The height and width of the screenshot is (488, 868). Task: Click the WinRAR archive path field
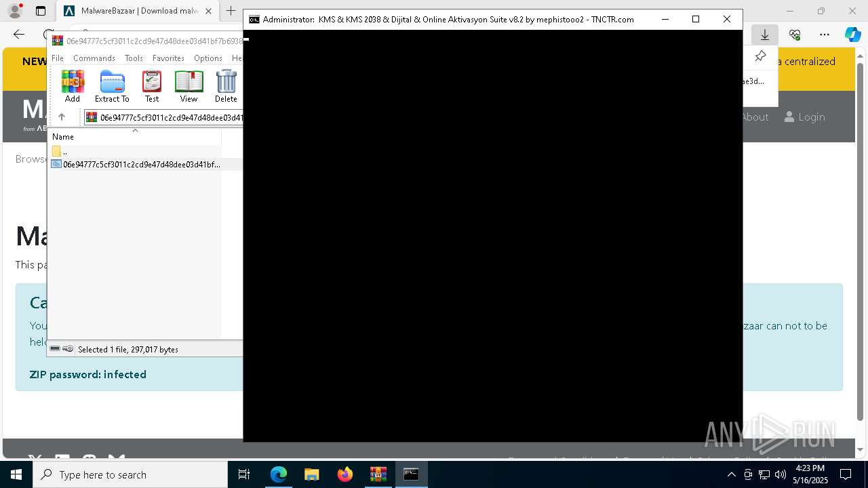[165, 117]
